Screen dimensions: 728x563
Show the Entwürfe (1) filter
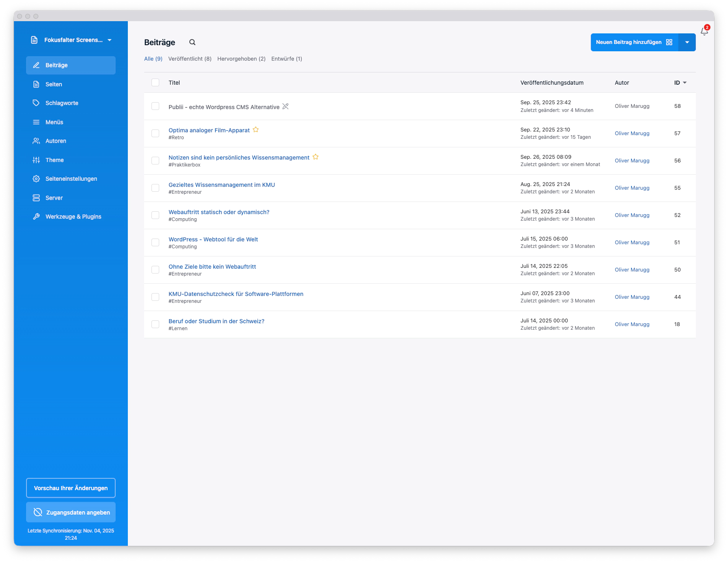click(287, 59)
